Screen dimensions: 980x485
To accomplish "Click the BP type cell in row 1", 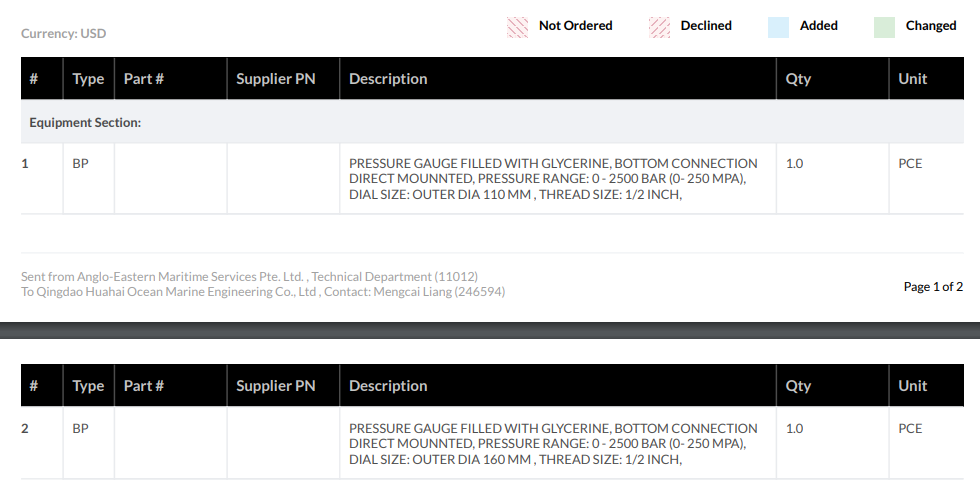I will coord(81,163).
